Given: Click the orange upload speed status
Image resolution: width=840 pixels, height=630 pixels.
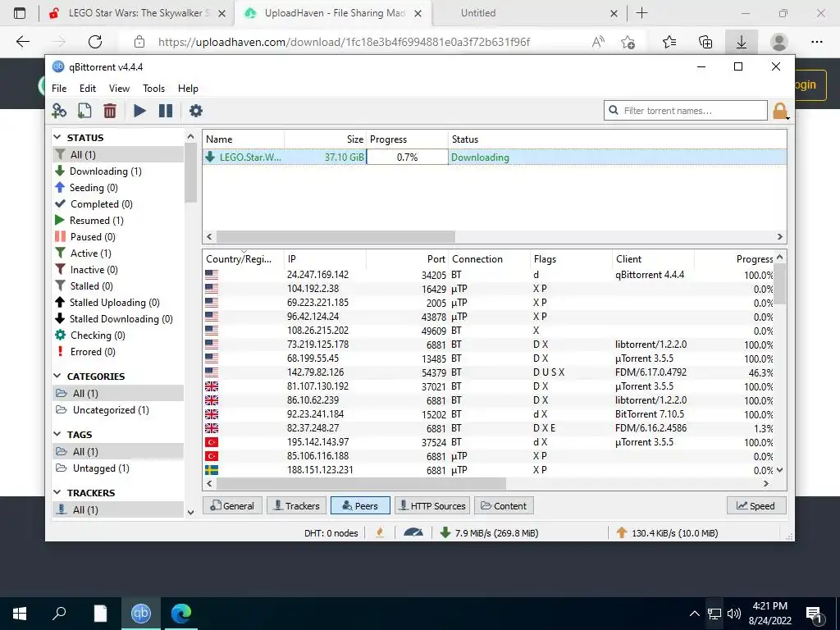Looking at the screenshot, I should tap(667, 533).
